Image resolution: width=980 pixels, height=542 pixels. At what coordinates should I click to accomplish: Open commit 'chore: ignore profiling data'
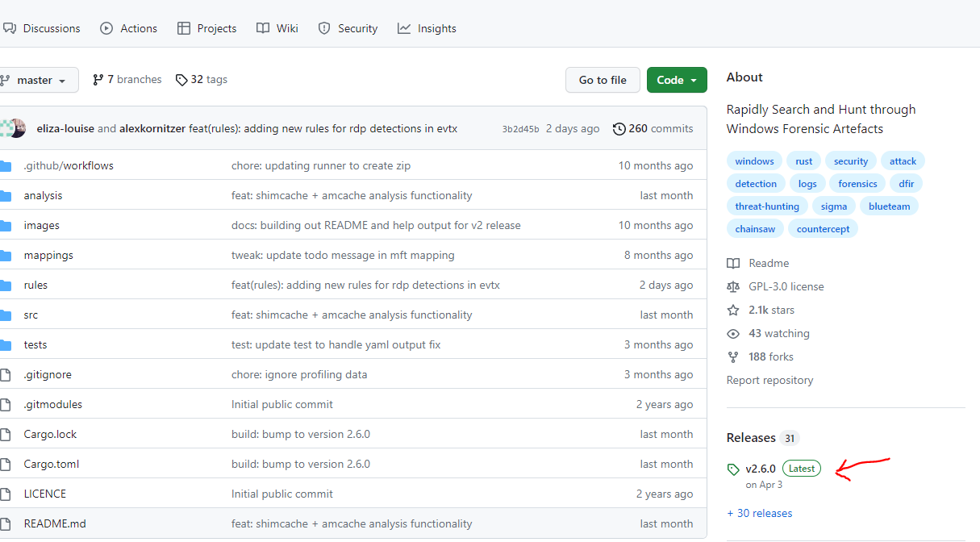299,374
